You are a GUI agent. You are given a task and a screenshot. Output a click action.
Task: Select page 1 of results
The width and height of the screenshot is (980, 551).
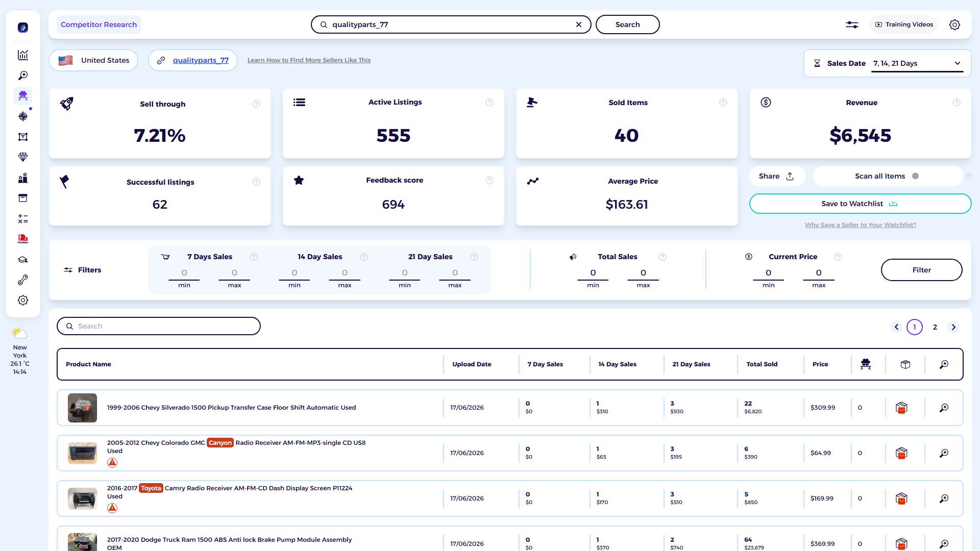pyautogui.click(x=915, y=327)
